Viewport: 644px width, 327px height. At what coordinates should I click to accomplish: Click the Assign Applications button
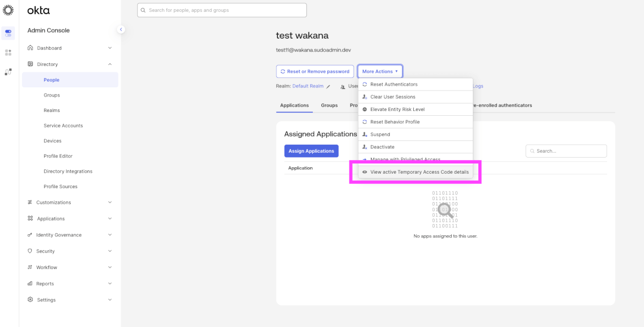pyautogui.click(x=311, y=151)
